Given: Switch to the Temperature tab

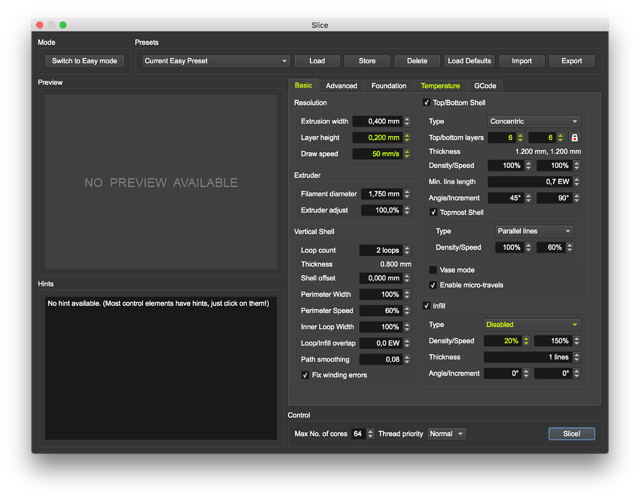Looking at the screenshot, I should 440,86.
